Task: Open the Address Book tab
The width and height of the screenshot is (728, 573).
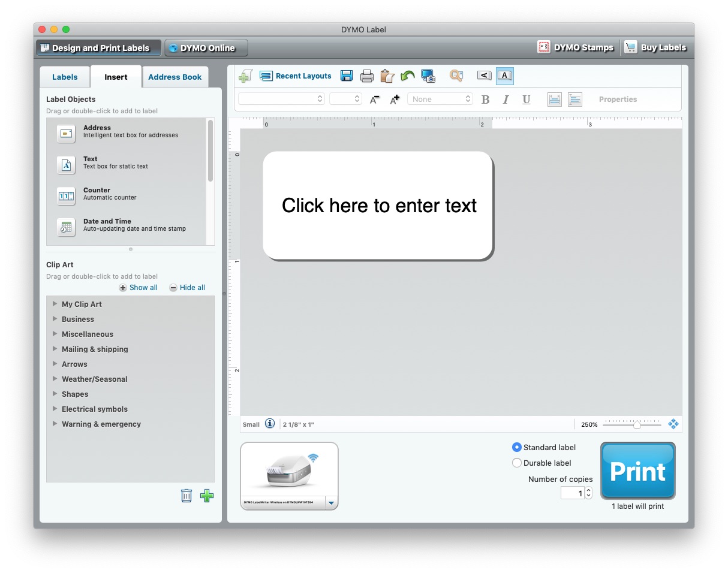Action: point(175,77)
